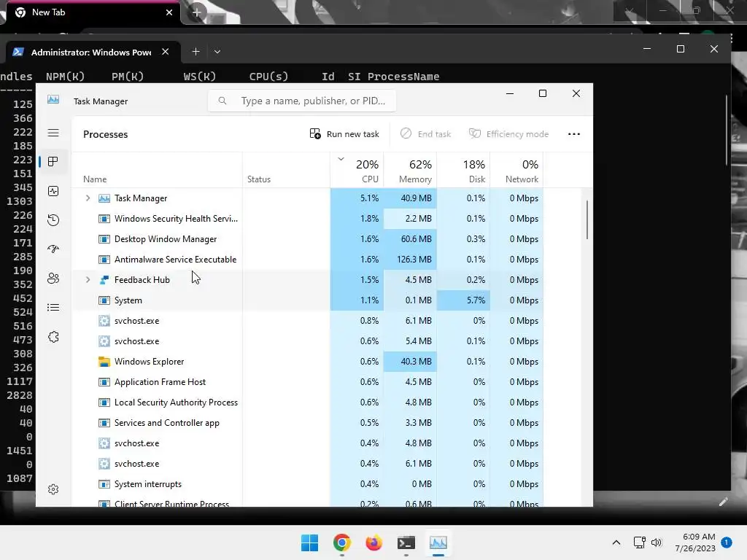Open the More options ellipsis menu
Image resolution: width=747 pixels, height=560 pixels.
(x=574, y=134)
